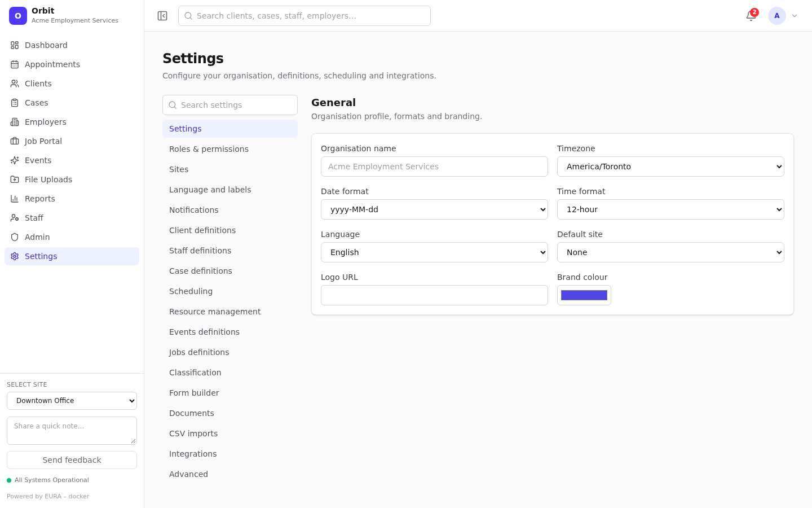The image size is (812, 508).
Task: Click the Dashboard icon in sidebar
Action: [x=15, y=45]
